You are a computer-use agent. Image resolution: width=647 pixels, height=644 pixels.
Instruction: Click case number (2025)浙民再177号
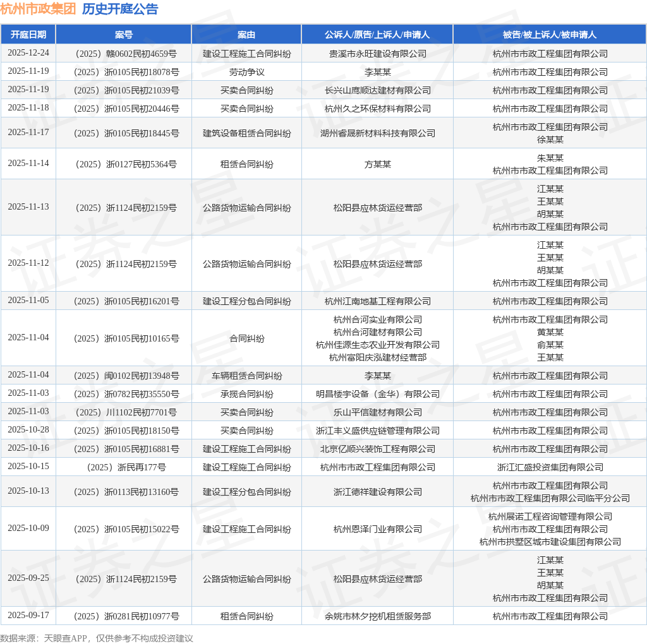pos(126,467)
